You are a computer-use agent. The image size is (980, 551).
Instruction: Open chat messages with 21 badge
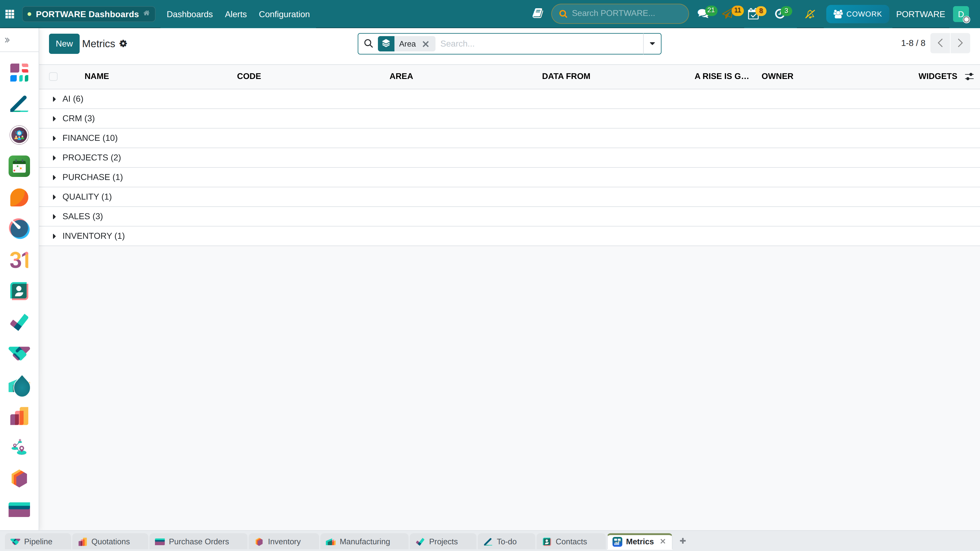(703, 14)
